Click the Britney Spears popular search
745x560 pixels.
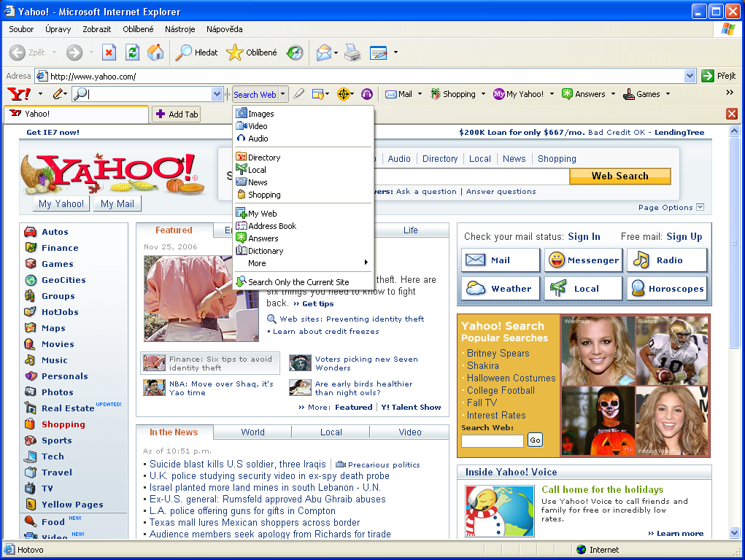tap(498, 353)
